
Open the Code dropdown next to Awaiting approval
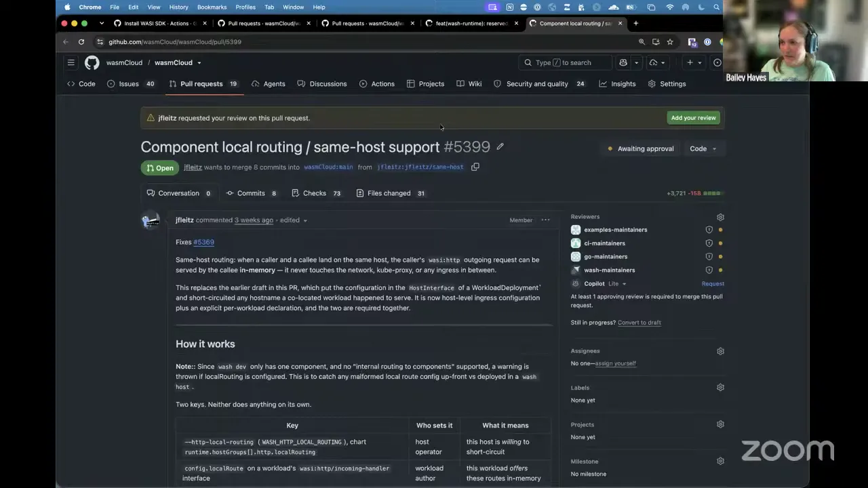tap(703, 148)
